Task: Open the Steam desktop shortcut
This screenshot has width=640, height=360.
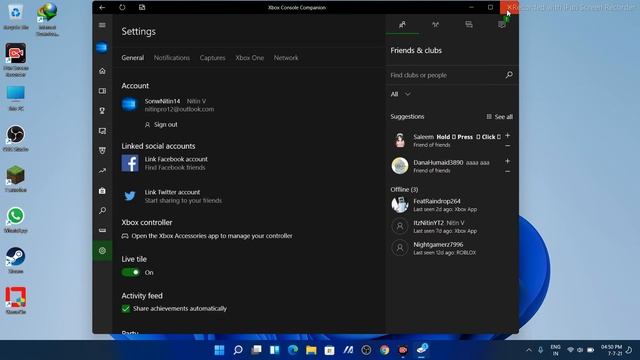Action: [x=16, y=260]
